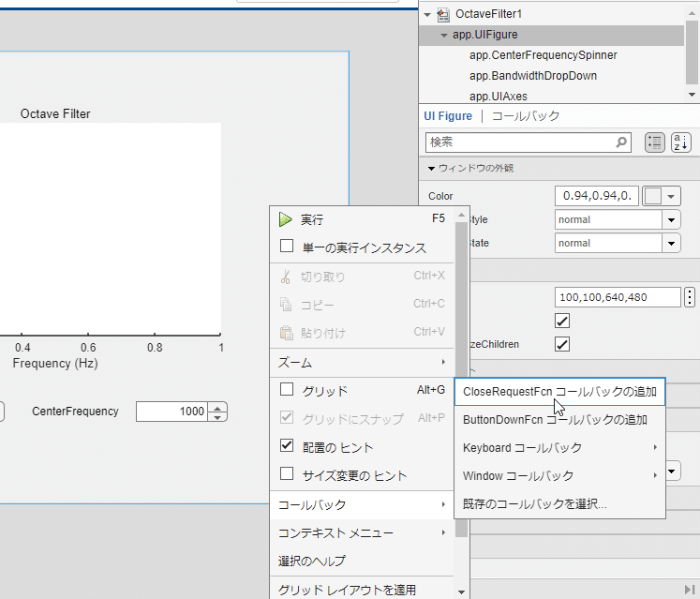Open the Color dropdown arrow
Viewport: 700px width, 599px height.
(671, 196)
